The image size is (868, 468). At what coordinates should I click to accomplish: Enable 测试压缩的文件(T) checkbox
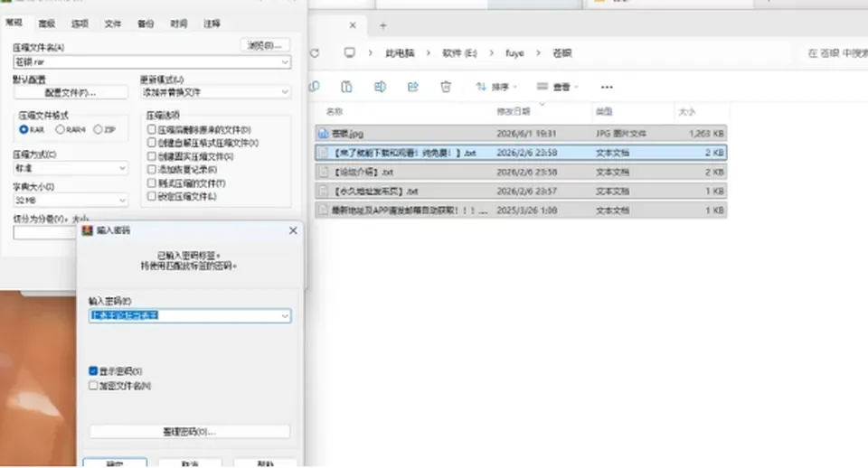(152, 183)
